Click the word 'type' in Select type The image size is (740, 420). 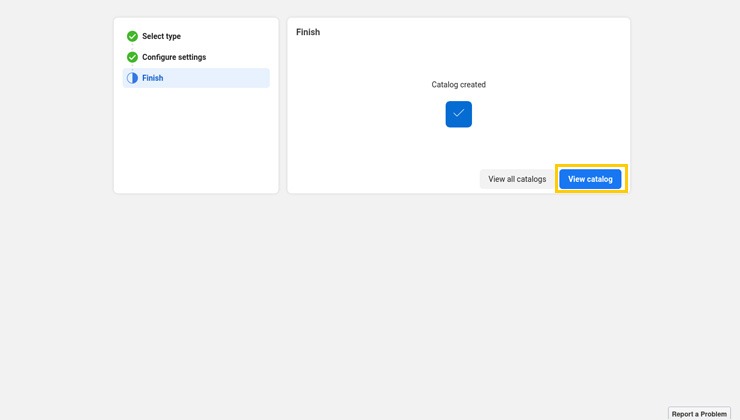click(172, 36)
